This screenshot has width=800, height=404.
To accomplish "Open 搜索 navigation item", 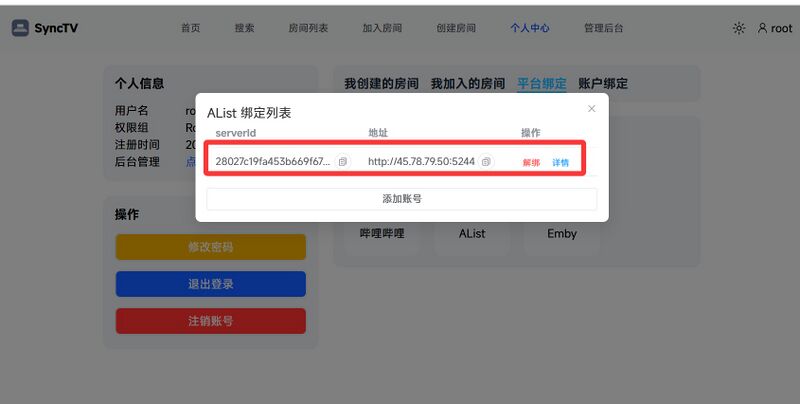I will (x=244, y=28).
